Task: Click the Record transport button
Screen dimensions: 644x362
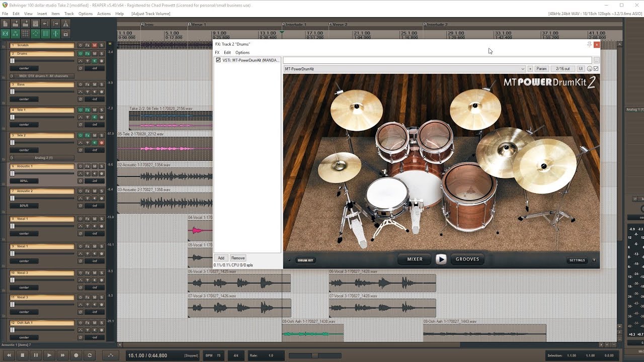Action: [x=76, y=355]
